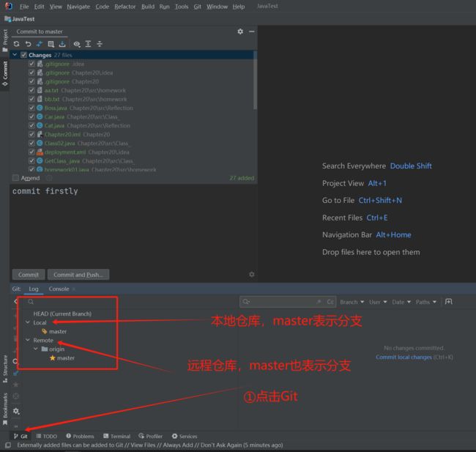This screenshot has width=476, height=452.
Task: Switch to the Log tab
Action: pos(34,289)
